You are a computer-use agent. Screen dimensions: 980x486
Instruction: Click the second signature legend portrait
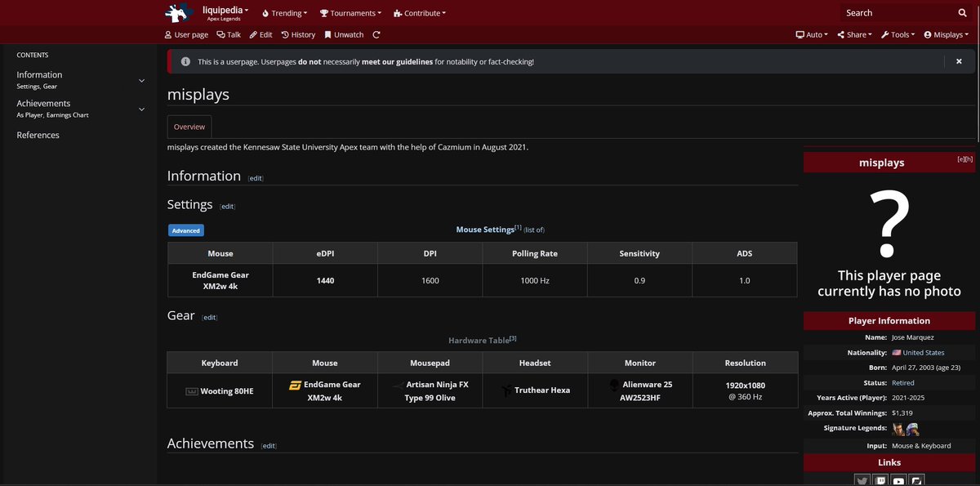tap(913, 429)
